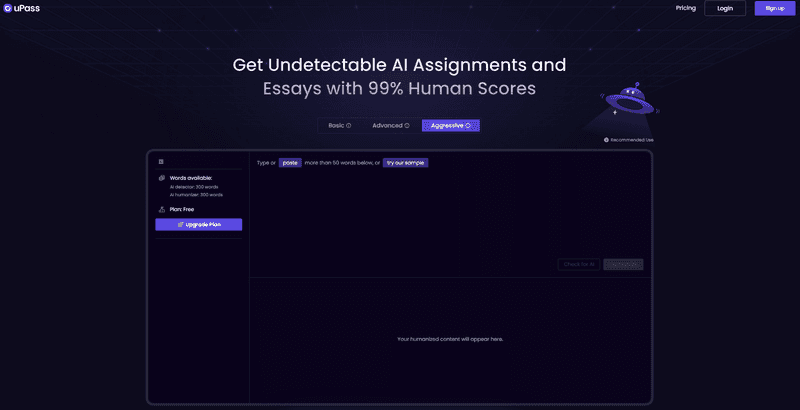The width and height of the screenshot is (800, 410).
Task: Open the Pricing page
Action: [685, 8]
